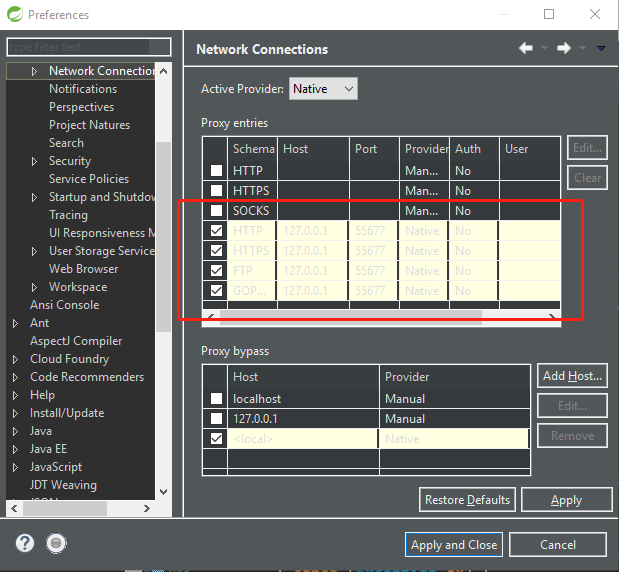Expand the Java EE node
This screenshot has height=572, width=619.
tap(15, 449)
